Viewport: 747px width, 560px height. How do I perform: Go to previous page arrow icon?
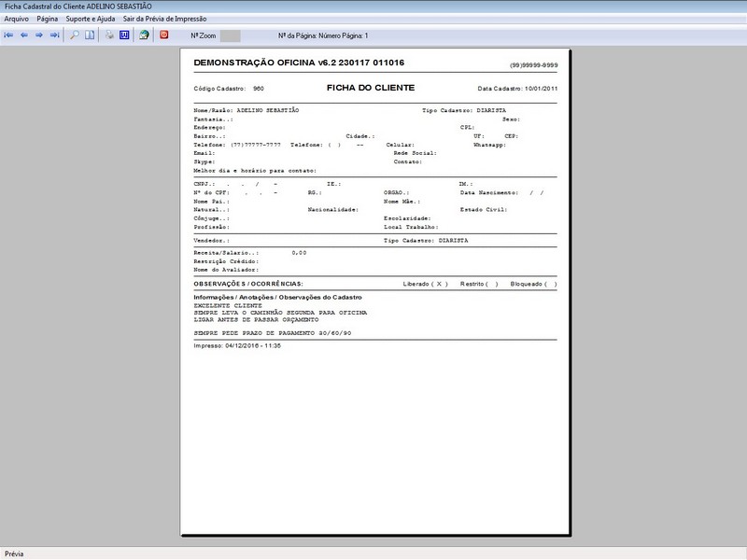pyautogui.click(x=24, y=35)
